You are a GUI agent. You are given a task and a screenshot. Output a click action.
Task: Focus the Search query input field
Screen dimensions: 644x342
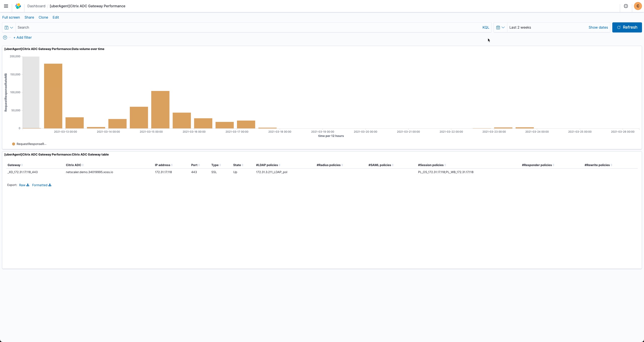[x=247, y=27]
